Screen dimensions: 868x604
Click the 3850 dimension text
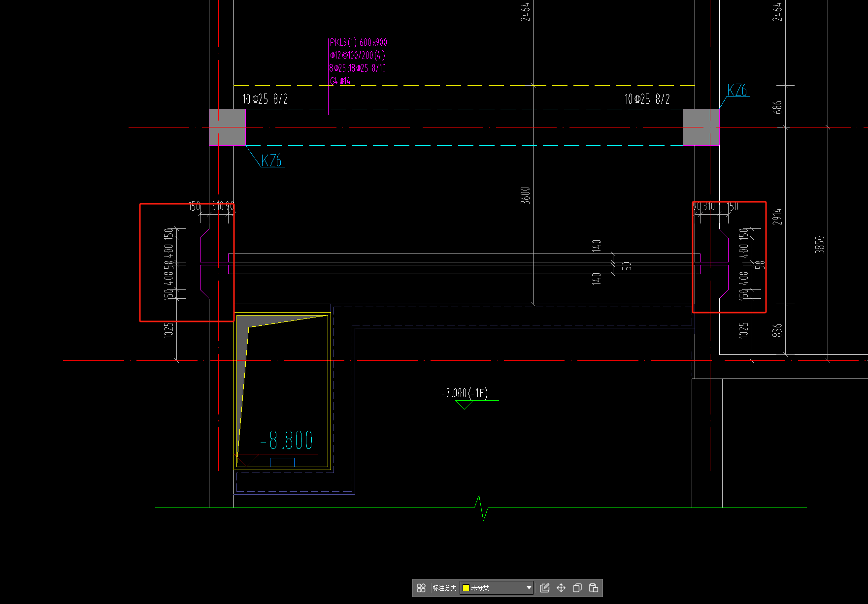tap(820, 245)
